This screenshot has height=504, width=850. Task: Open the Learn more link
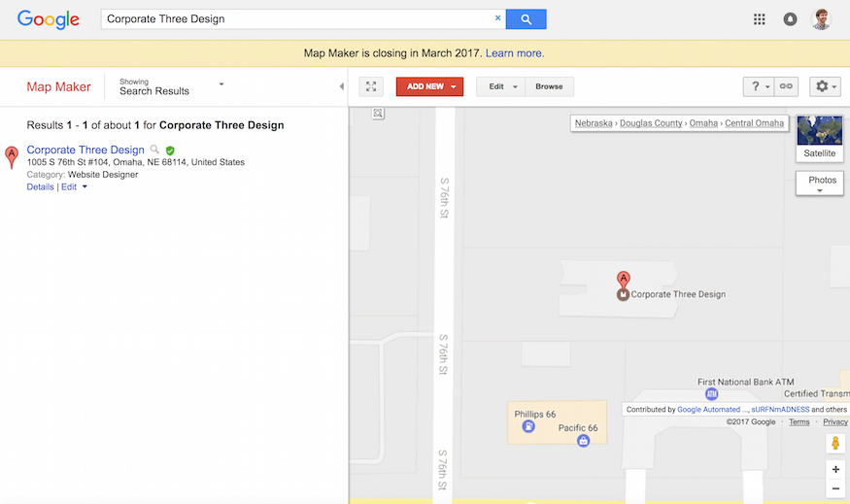click(515, 53)
